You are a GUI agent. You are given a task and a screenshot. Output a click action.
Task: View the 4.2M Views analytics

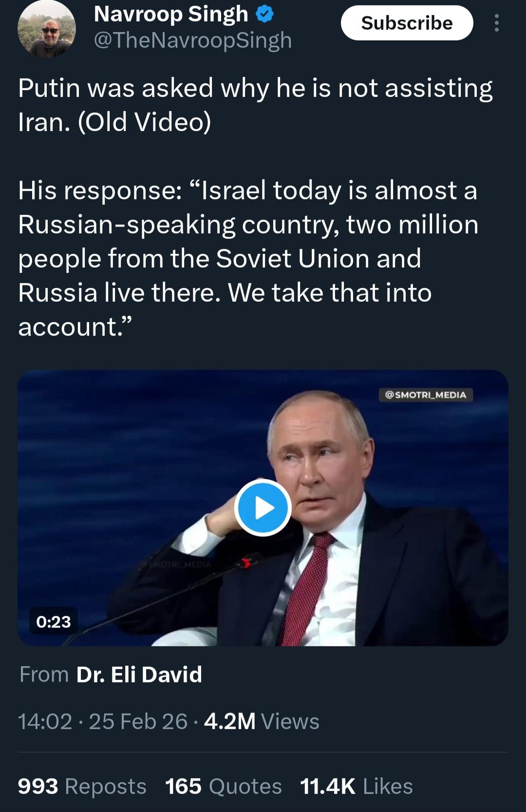(x=262, y=721)
